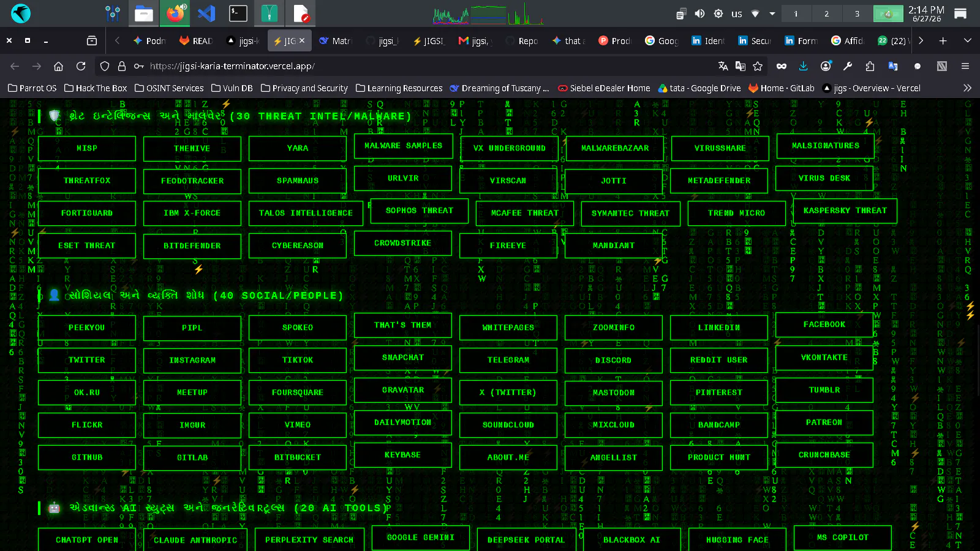Go to the browser home page
Screen dimensions: 980x551
pos(58,66)
